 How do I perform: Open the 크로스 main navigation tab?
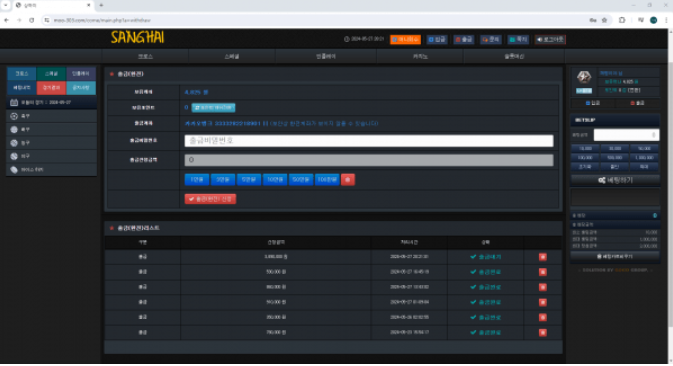click(x=145, y=56)
